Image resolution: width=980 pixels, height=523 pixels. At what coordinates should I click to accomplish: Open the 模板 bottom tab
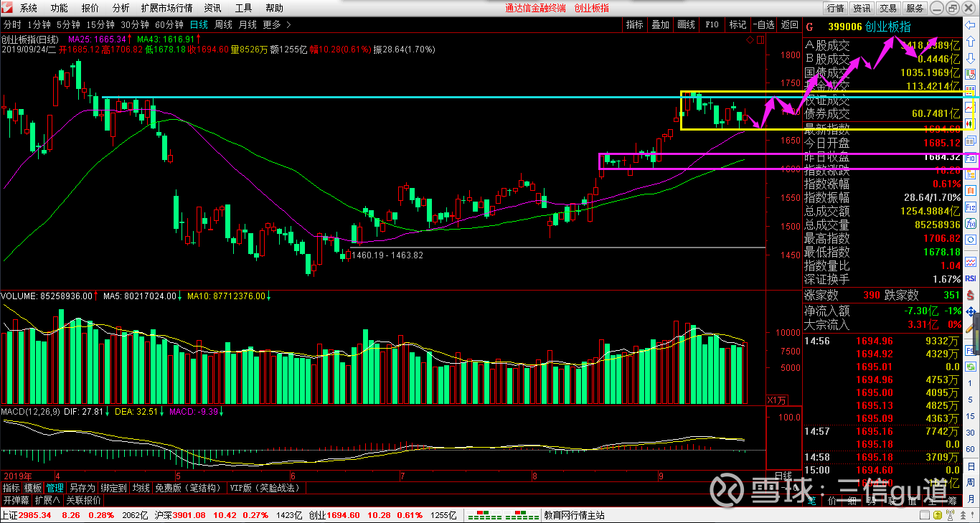click(33, 488)
